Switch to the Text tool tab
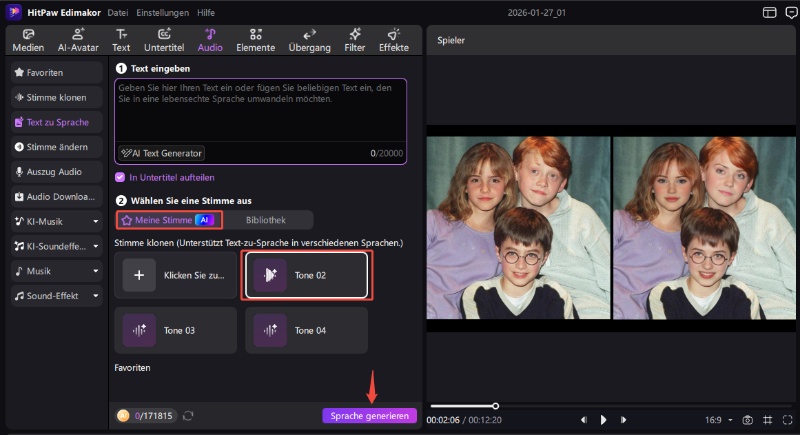The image size is (800, 435). [121, 40]
